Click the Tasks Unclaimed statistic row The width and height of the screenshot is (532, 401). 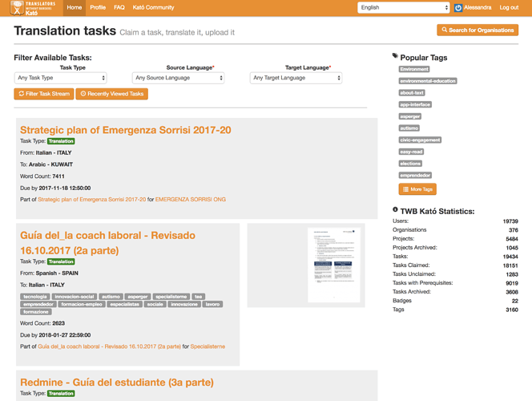455,274
